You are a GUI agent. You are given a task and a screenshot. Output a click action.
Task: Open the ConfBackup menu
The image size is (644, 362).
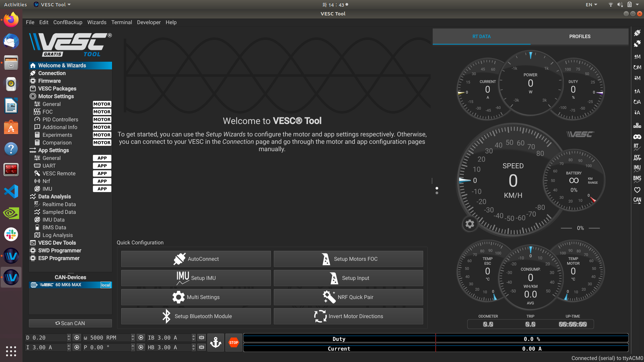point(68,22)
